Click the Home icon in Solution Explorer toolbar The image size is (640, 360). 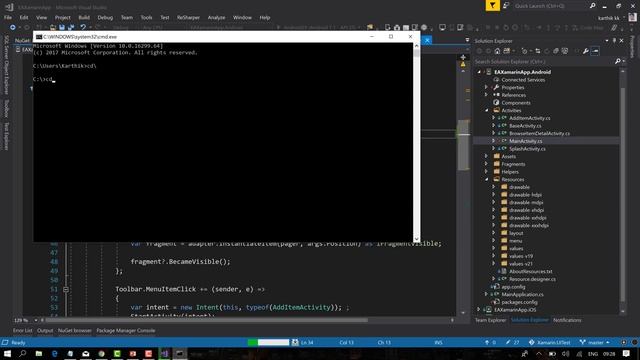point(497,51)
